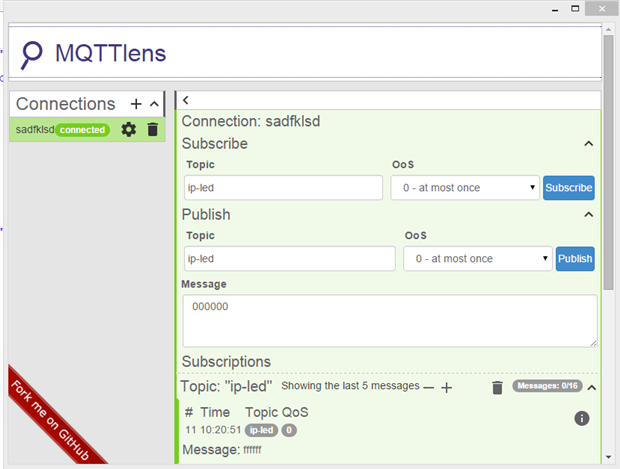The width and height of the screenshot is (620, 469).
Task: Focus the Subscribe topic input field
Action: pos(283,188)
